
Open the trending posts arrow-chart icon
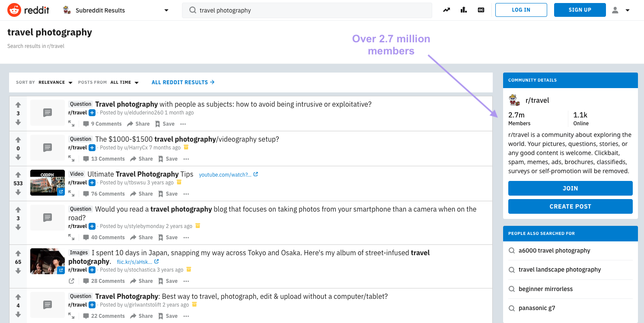[x=446, y=9]
